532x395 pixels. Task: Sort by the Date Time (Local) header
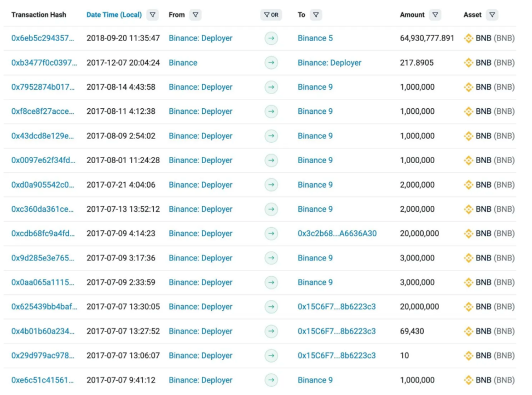pos(114,15)
